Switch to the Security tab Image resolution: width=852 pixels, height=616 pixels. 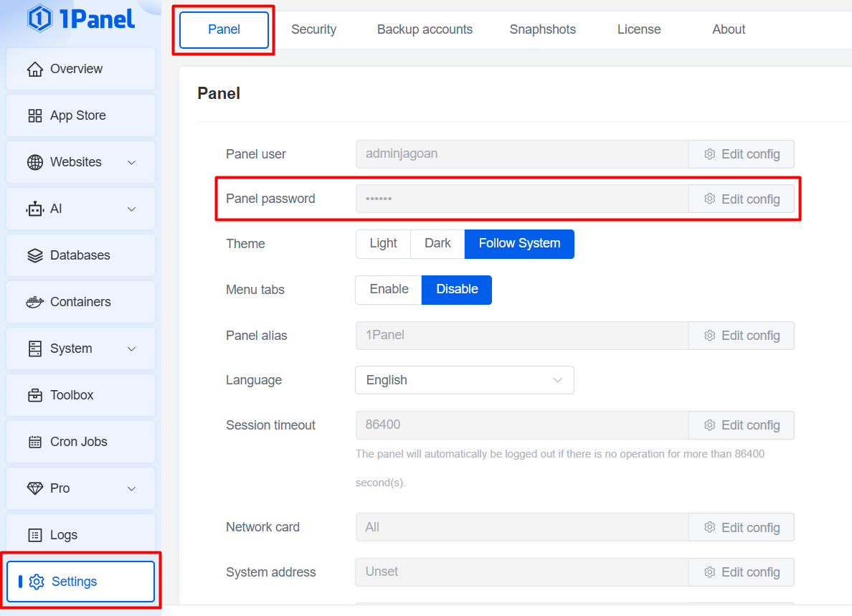coord(313,29)
